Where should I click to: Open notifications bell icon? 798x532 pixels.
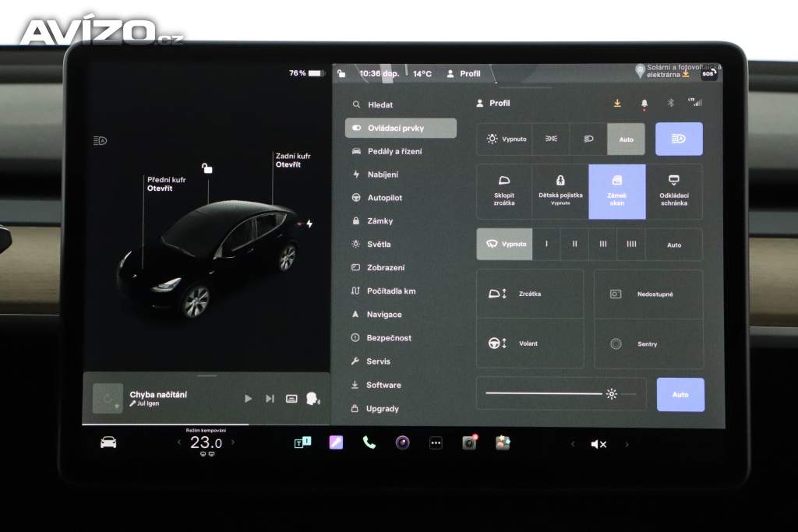click(x=644, y=104)
